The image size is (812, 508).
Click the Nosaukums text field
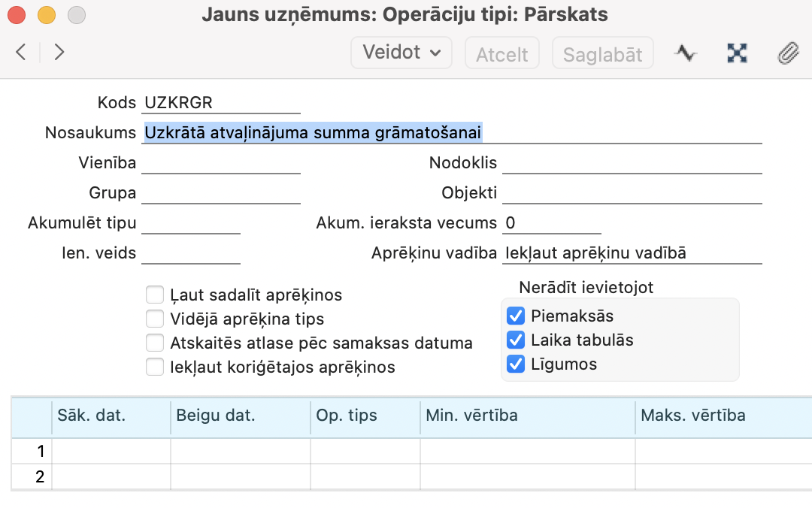[451, 133]
